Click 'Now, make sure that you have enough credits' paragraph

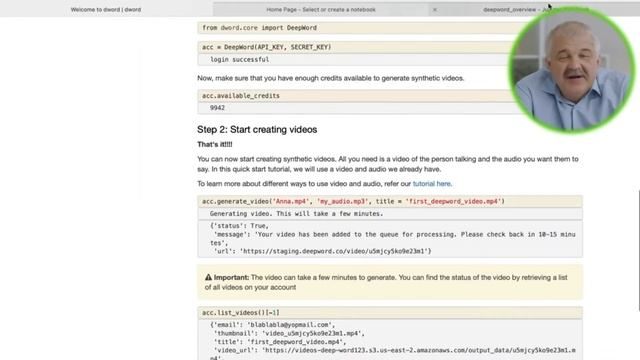click(x=331, y=78)
